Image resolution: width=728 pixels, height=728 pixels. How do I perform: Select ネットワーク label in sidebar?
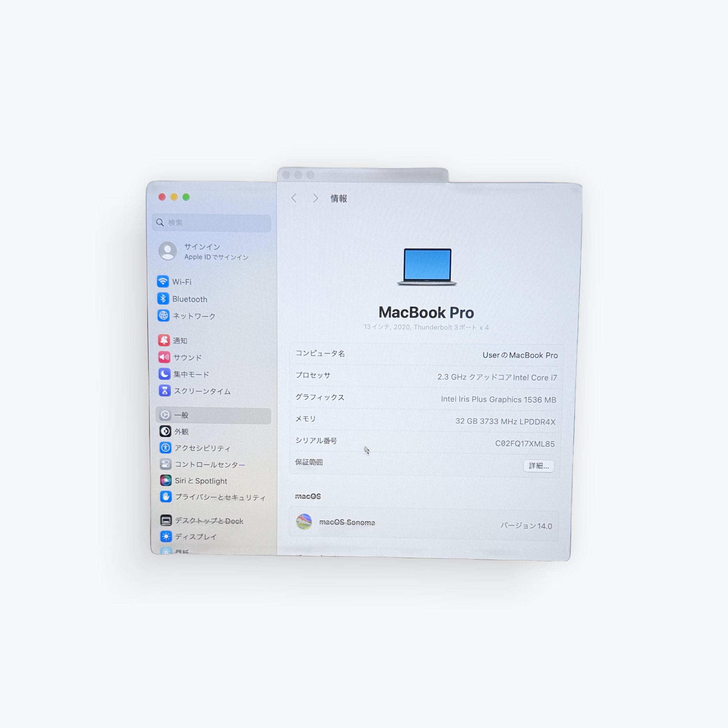[x=194, y=316]
